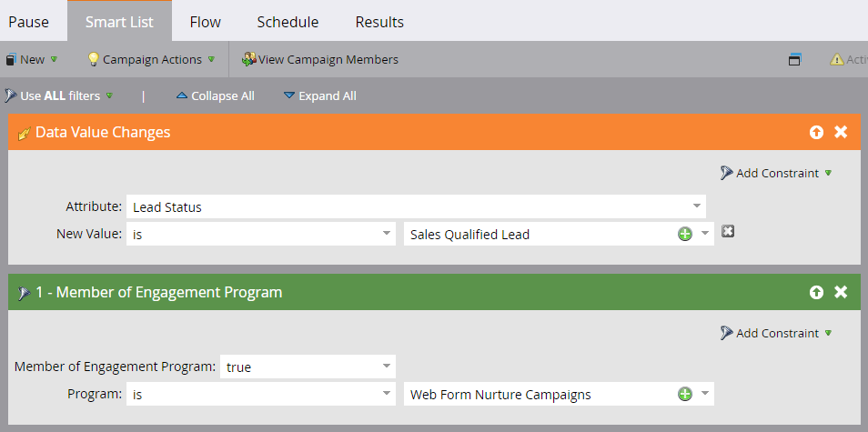
Task: Click Collapse All filters
Action: (215, 95)
